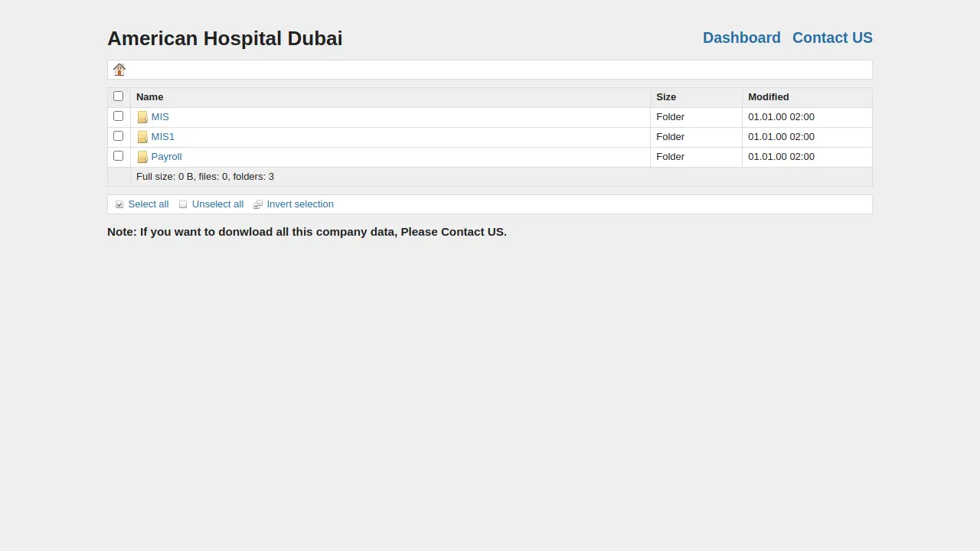The height and width of the screenshot is (551, 980).
Task: Click the Unselect all text link
Action: point(217,204)
